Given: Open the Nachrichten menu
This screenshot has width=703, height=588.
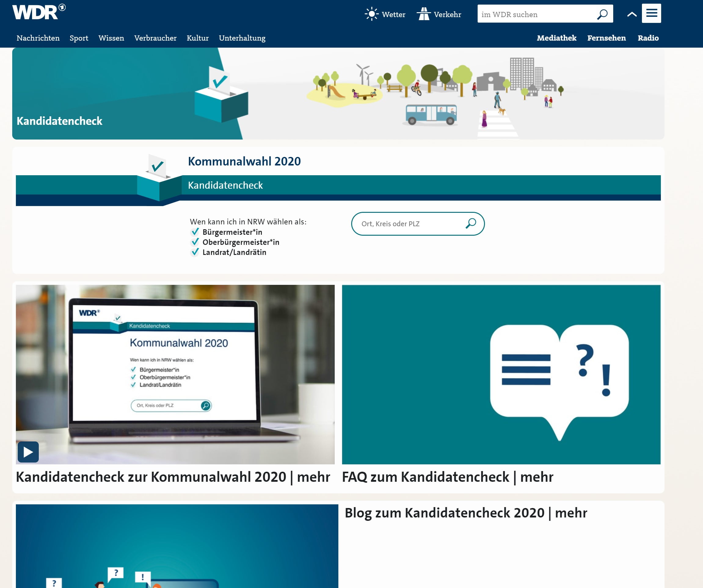Looking at the screenshot, I should click(38, 38).
